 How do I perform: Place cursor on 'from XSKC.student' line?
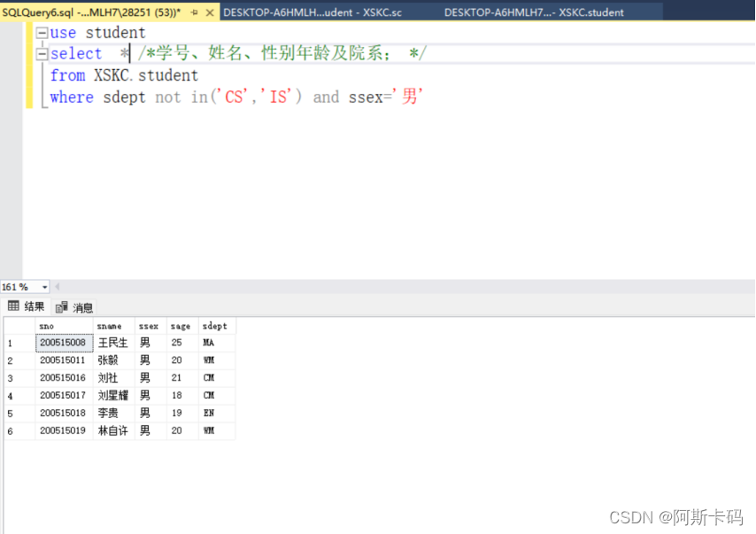pyautogui.click(x=125, y=76)
